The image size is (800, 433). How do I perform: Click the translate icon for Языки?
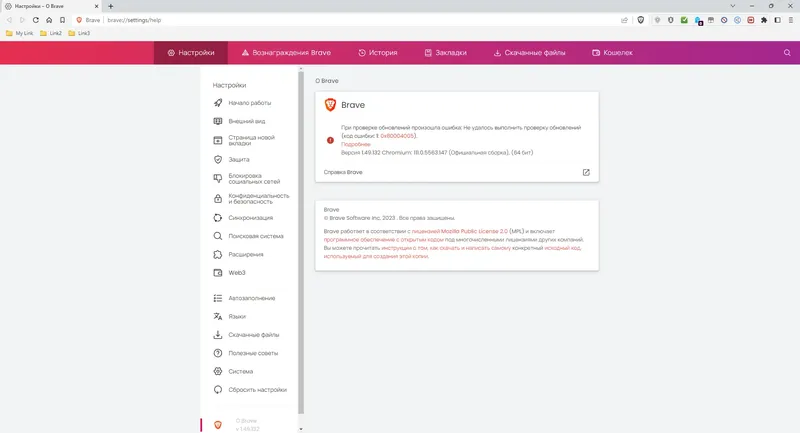[218, 317]
